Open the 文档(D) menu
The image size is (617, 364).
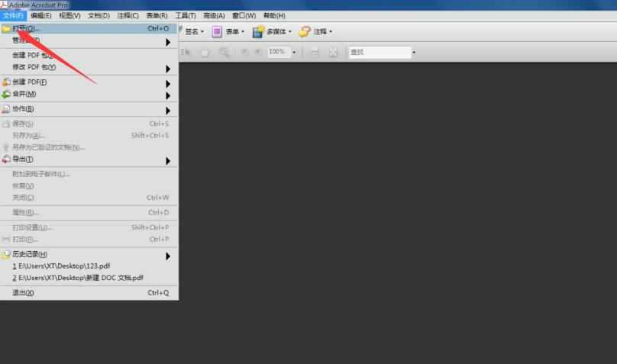pyautogui.click(x=99, y=16)
